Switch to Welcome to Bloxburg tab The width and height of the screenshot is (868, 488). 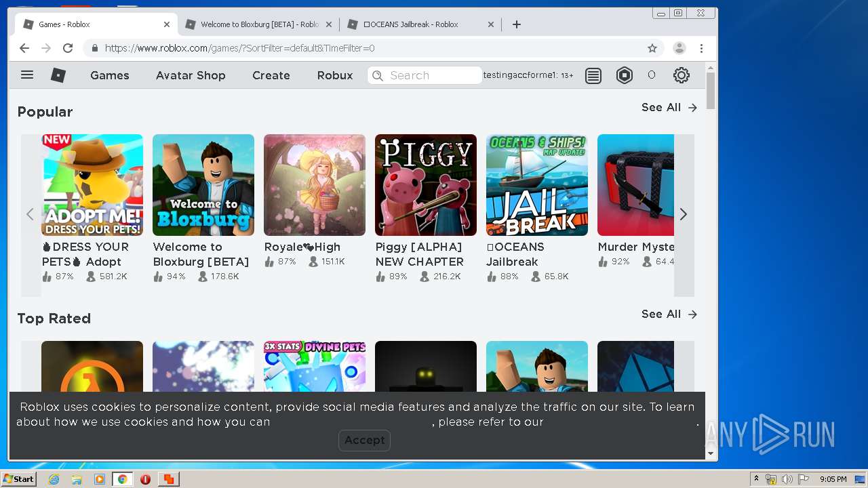(259, 24)
